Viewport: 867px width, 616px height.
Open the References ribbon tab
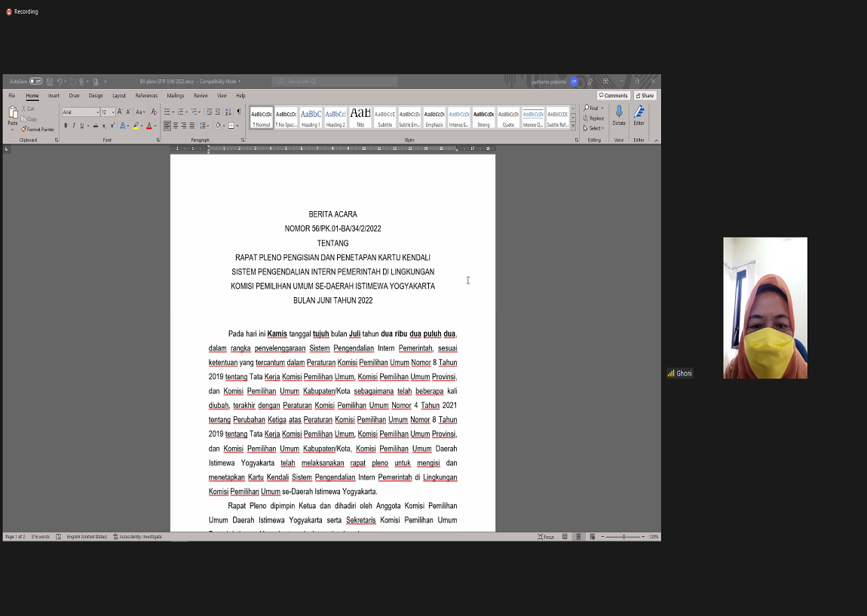point(146,96)
